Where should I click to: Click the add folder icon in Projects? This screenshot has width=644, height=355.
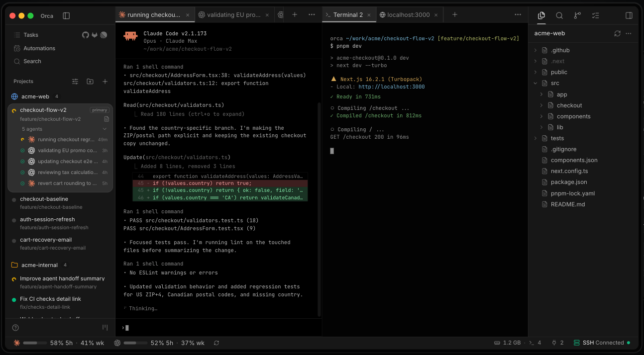90,81
